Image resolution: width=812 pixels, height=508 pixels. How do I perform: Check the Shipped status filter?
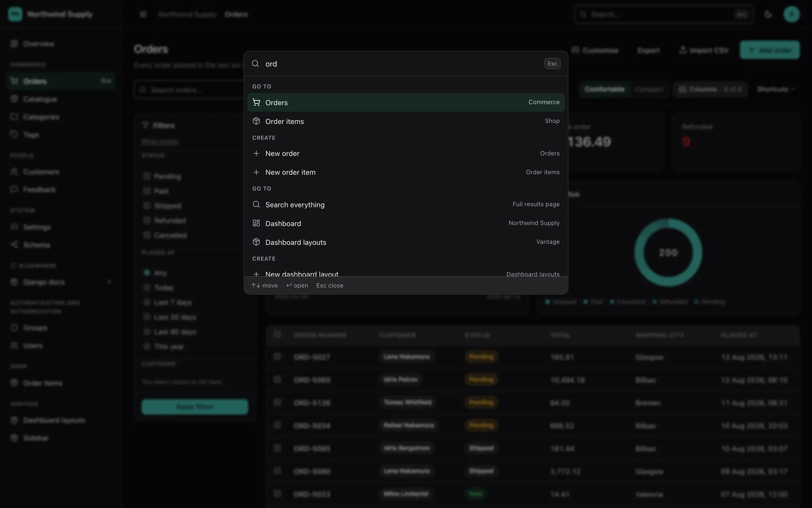click(147, 206)
